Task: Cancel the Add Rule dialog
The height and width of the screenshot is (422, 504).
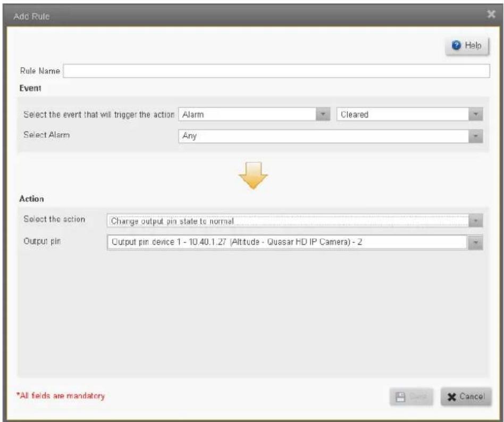Action: click(466, 396)
